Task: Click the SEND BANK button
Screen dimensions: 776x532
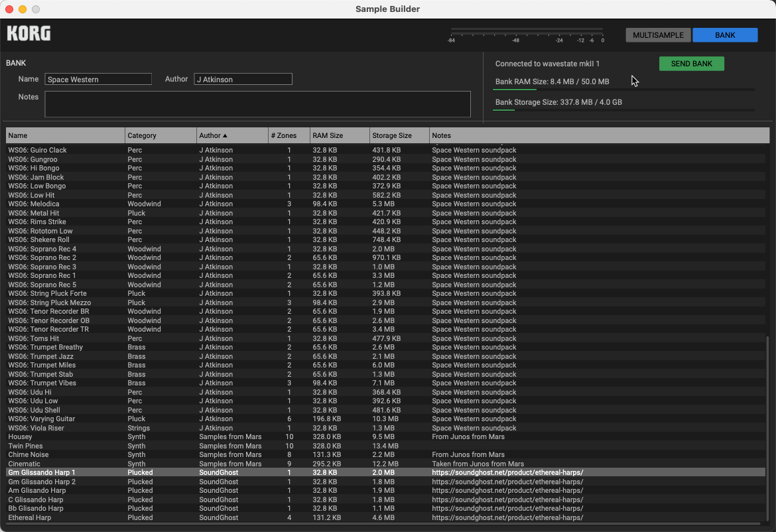Action: click(691, 63)
